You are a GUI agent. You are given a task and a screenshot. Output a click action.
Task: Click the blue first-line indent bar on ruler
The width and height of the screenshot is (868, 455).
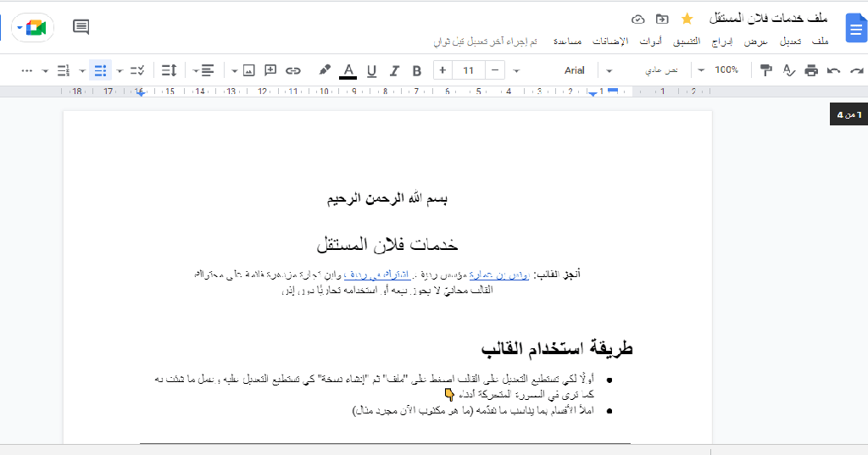point(613,91)
